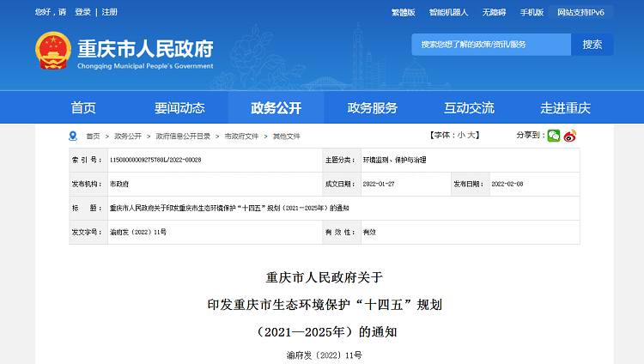Screen dimensions: 644x364
Task: Share the page to WeChat
Action: [x=553, y=136]
